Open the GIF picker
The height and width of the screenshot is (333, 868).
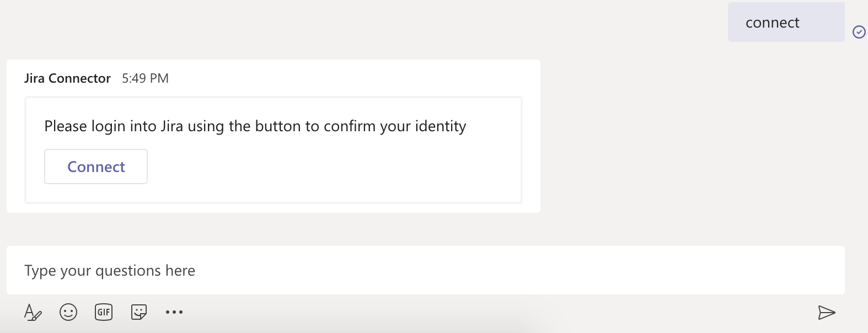(104, 313)
